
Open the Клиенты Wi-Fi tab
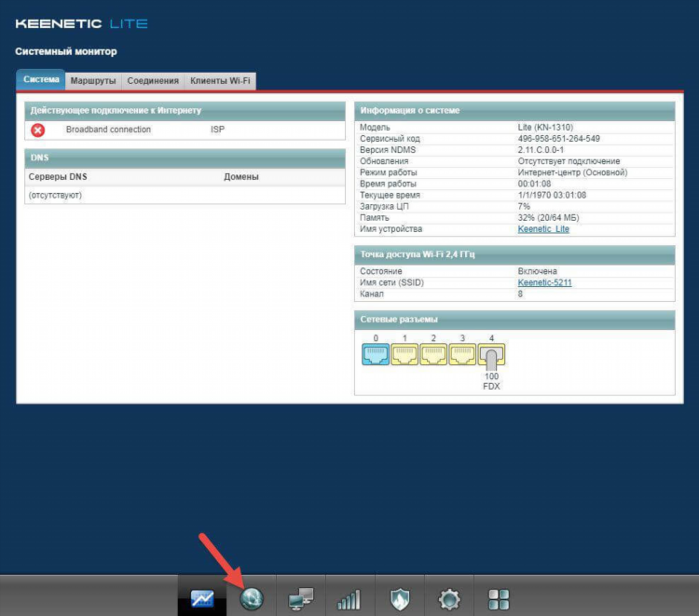pyautogui.click(x=220, y=81)
